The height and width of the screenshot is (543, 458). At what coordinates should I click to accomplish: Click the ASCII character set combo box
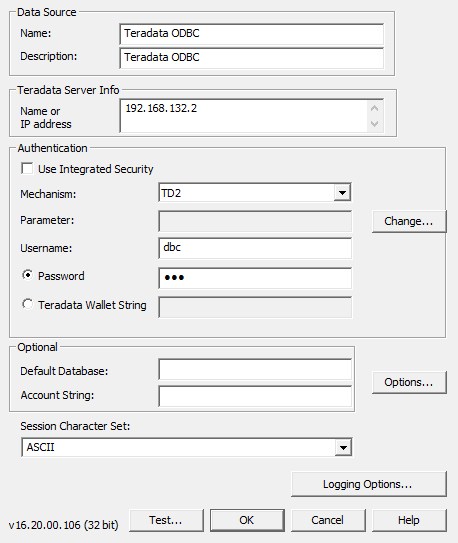[187, 447]
